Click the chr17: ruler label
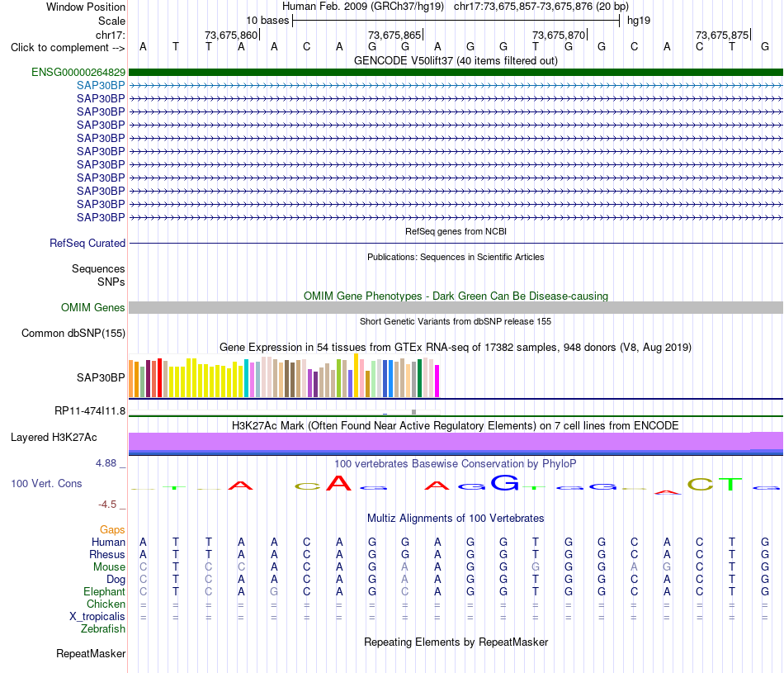Image resolution: width=784 pixels, height=673 pixels. pos(110,35)
